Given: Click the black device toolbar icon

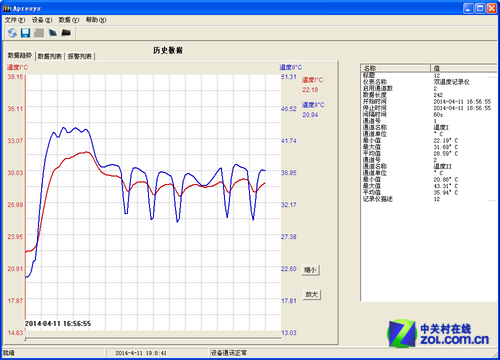Looking at the screenshot, I should coord(66,33).
